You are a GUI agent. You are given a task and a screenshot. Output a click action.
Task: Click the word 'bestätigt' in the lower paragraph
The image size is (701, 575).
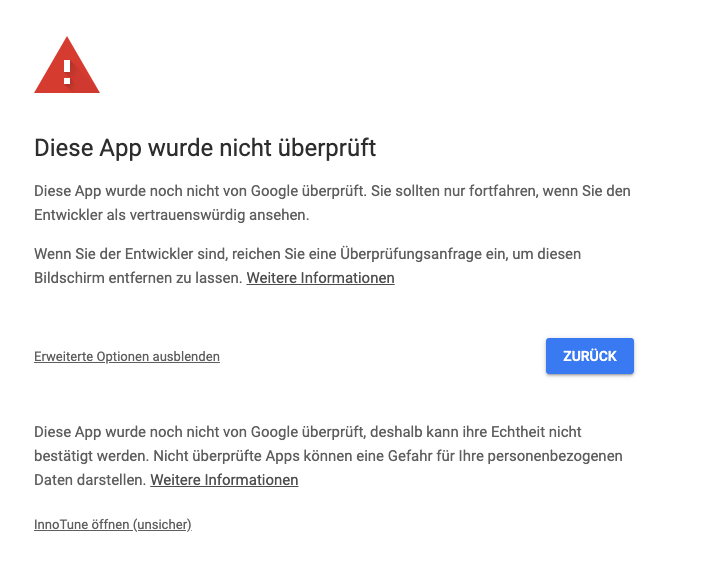click(x=66, y=456)
